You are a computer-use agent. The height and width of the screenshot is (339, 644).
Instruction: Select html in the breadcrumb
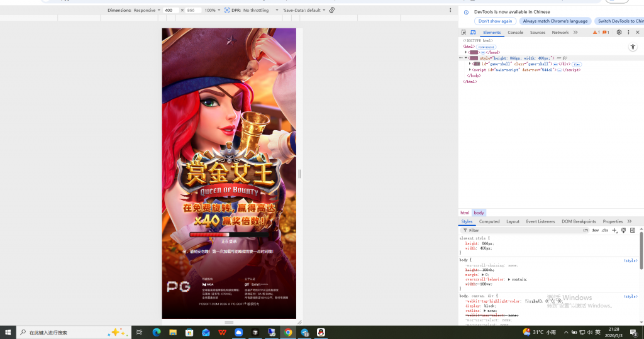[465, 213]
